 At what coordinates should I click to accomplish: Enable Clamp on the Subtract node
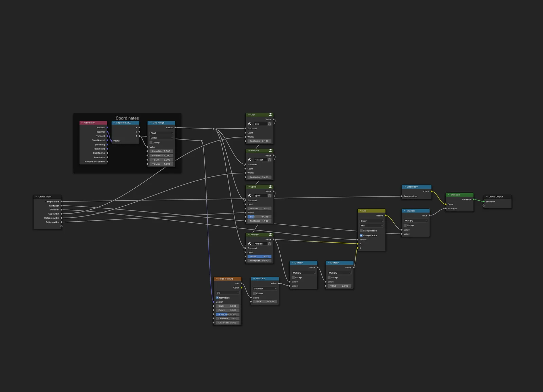[x=255, y=293]
